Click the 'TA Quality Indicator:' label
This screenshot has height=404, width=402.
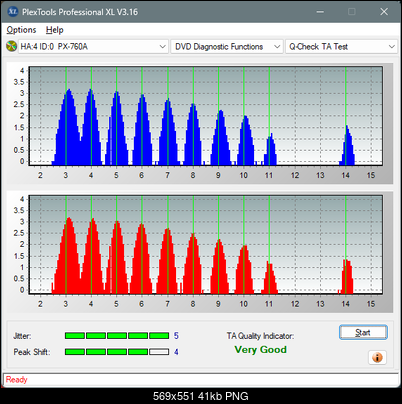pos(260,336)
